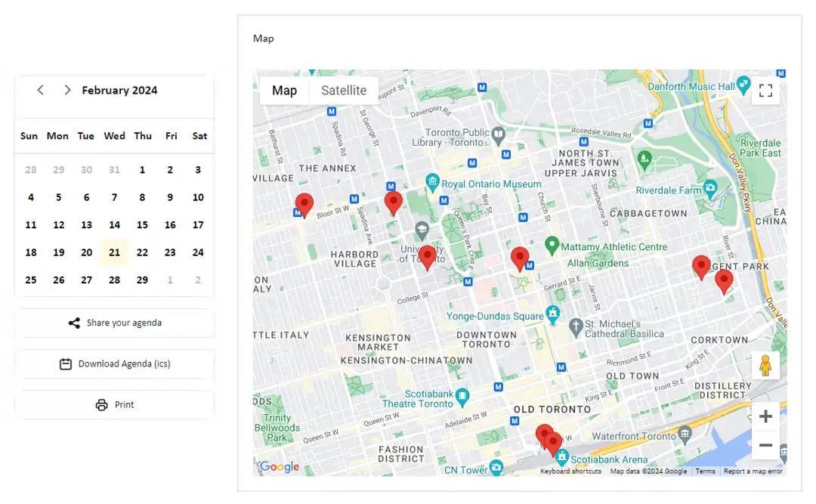Select January 28 greyed date
Screen dimensions: 816x504
point(31,170)
